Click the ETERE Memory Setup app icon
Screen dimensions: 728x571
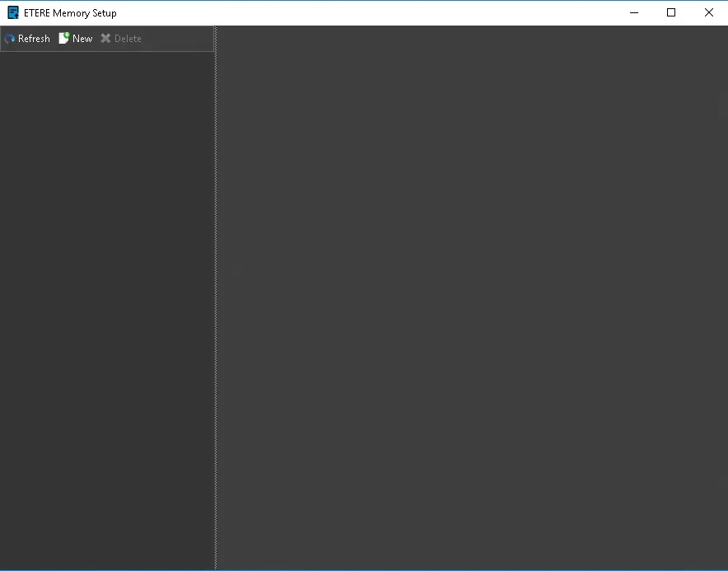click(x=13, y=12)
